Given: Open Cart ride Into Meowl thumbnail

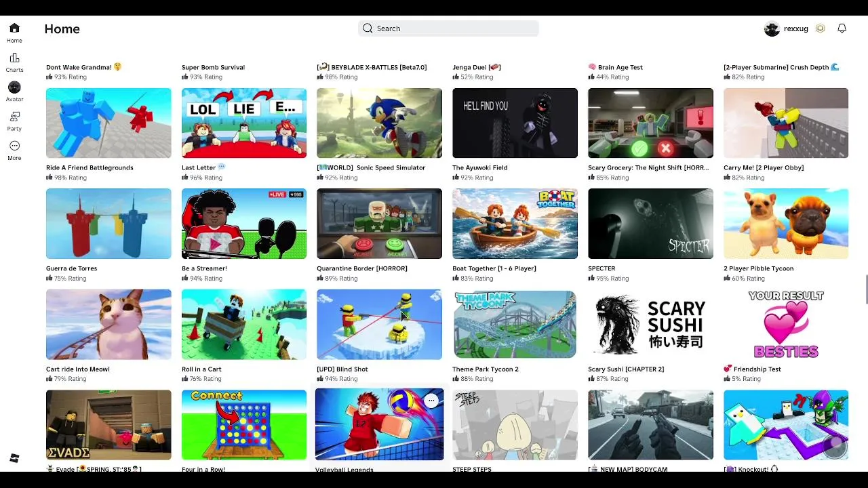Looking at the screenshot, I should (x=108, y=324).
